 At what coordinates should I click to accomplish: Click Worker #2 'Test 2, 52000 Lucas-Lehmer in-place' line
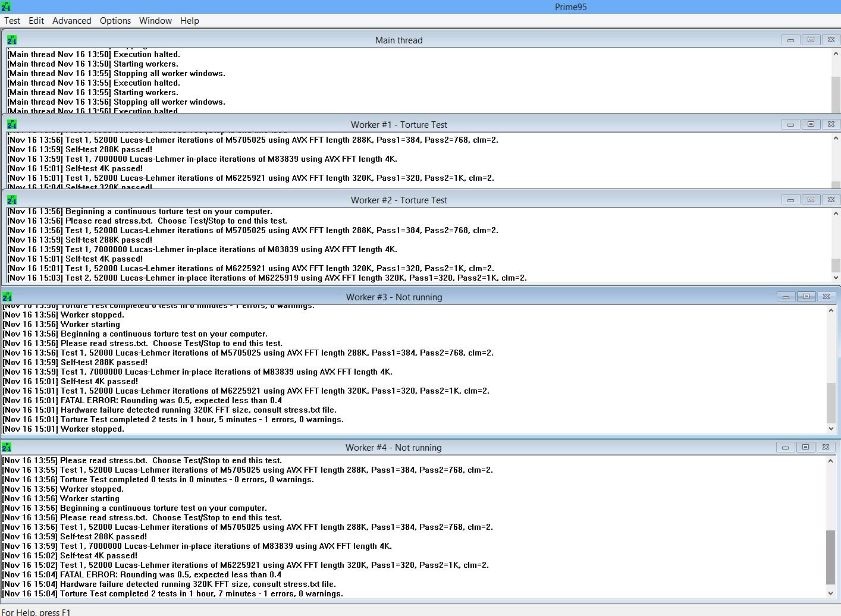(267, 278)
